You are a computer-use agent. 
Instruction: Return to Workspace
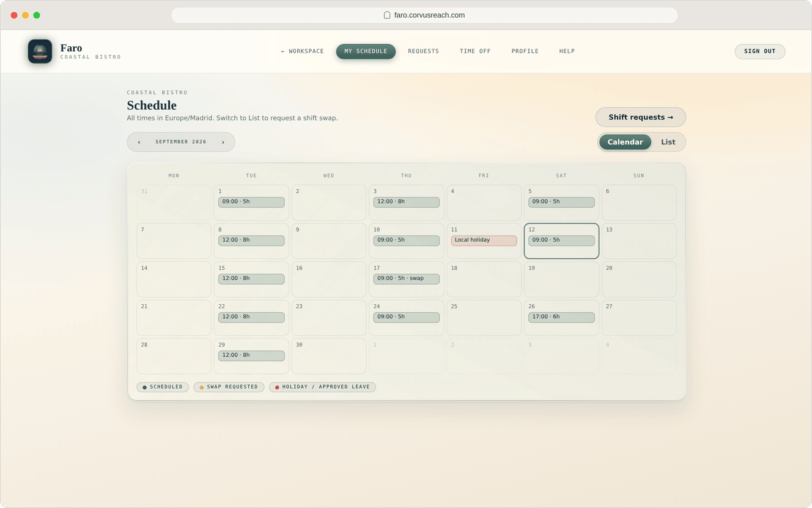[x=302, y=51]
